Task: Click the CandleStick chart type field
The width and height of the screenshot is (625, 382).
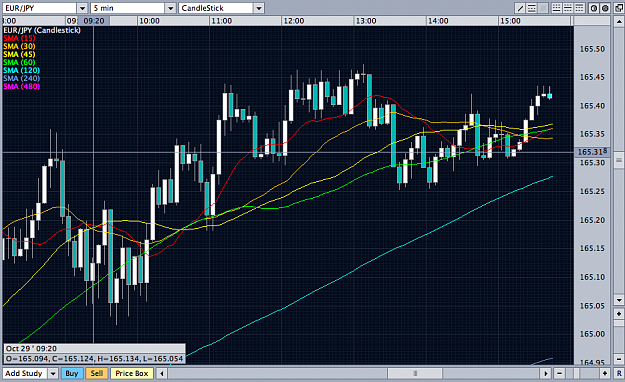Action: (216, 8)
